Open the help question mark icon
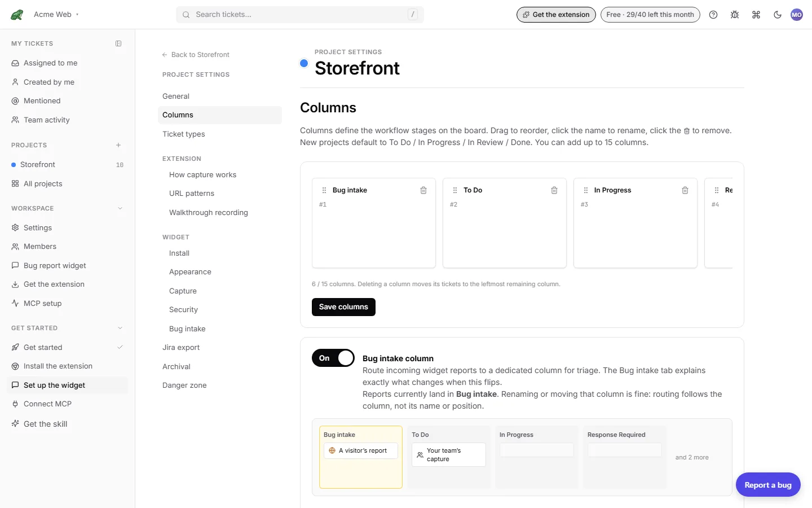812x508 pixels. coord(713,15)
